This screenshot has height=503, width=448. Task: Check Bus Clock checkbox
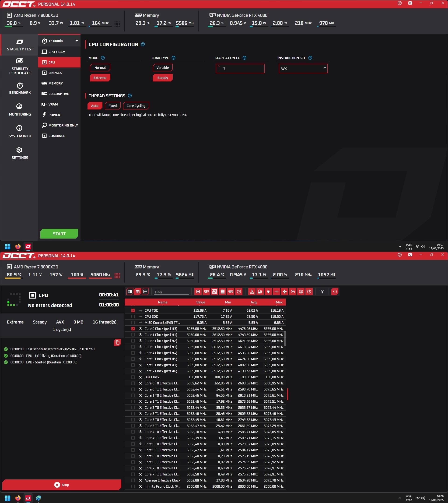pos(133,377)
